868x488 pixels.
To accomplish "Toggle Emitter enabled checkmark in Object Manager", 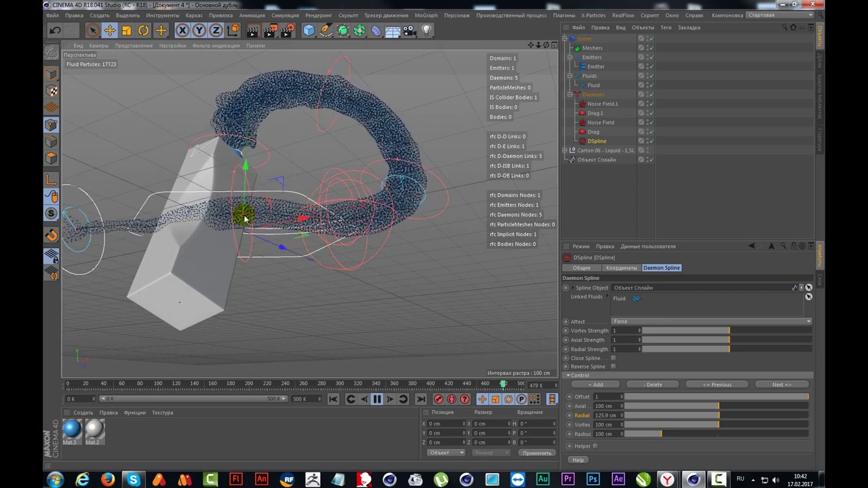I will click(650, 66).
